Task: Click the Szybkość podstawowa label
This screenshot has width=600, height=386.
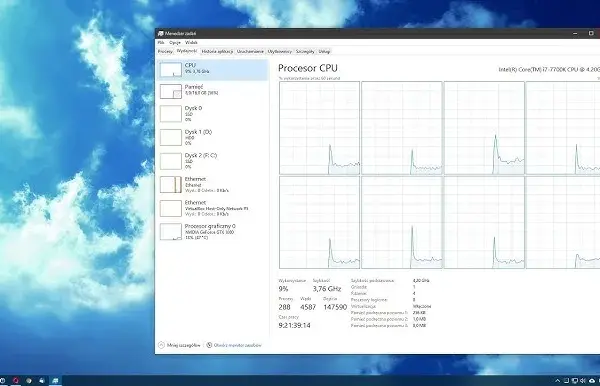Action: tap(372, 280)
